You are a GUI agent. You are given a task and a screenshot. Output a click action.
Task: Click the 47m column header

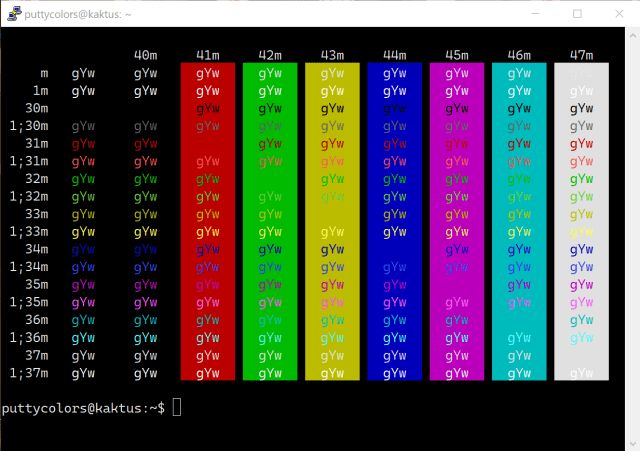(x=581, y=55)
